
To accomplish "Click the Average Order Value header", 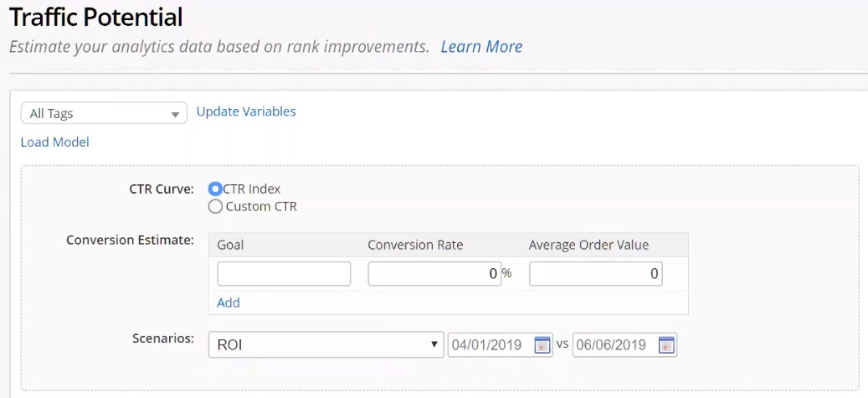I will pos(588,245).
